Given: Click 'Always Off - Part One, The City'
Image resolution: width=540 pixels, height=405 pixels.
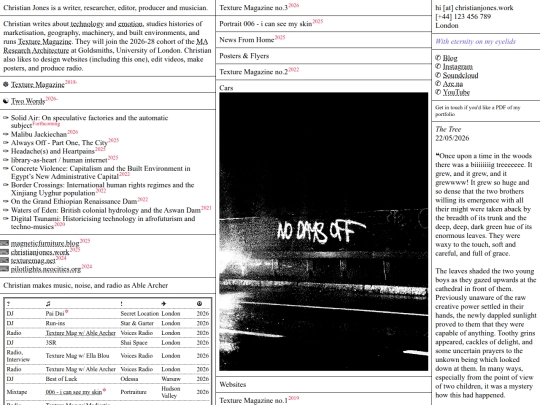Looking at the screenshot, I should click(x=59, y=143).
